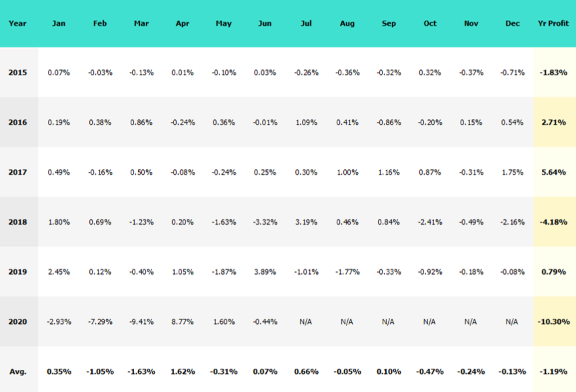This screenshot has width=576, height=392.
Task: Select the average April value 1.62%
Action: tap(182, 371)
